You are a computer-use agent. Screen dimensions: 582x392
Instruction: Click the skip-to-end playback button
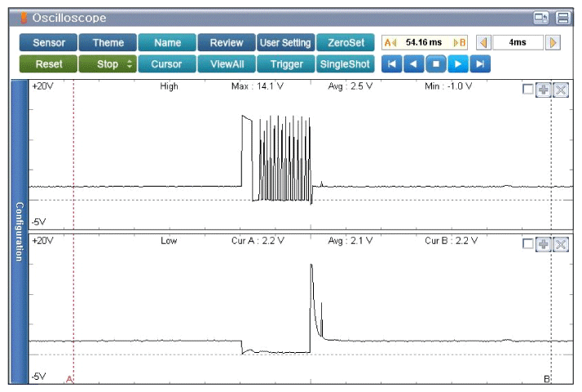481,64
